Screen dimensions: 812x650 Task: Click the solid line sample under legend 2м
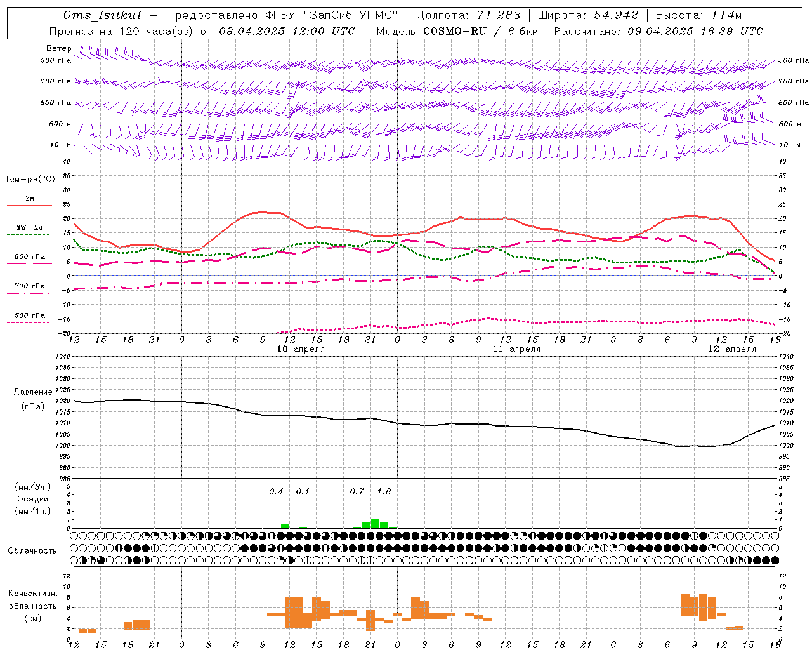pyautogui.click(x=29, y=206)
